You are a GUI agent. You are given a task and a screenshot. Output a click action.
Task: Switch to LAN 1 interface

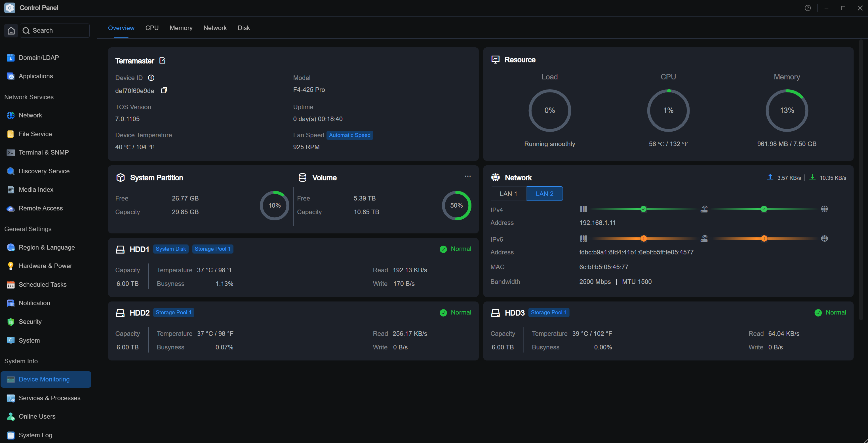(x=508, y=194)
